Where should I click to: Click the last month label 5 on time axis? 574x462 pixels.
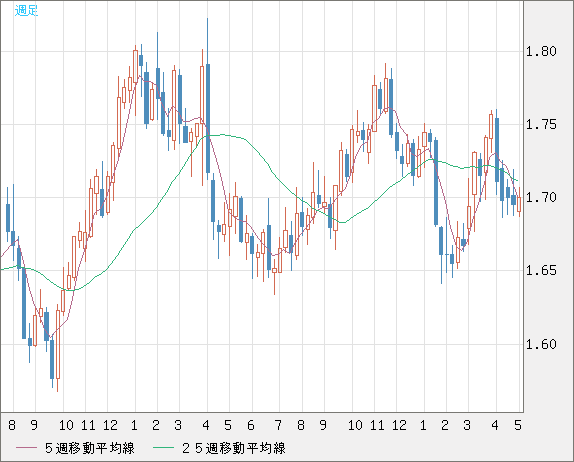(518, 425)
